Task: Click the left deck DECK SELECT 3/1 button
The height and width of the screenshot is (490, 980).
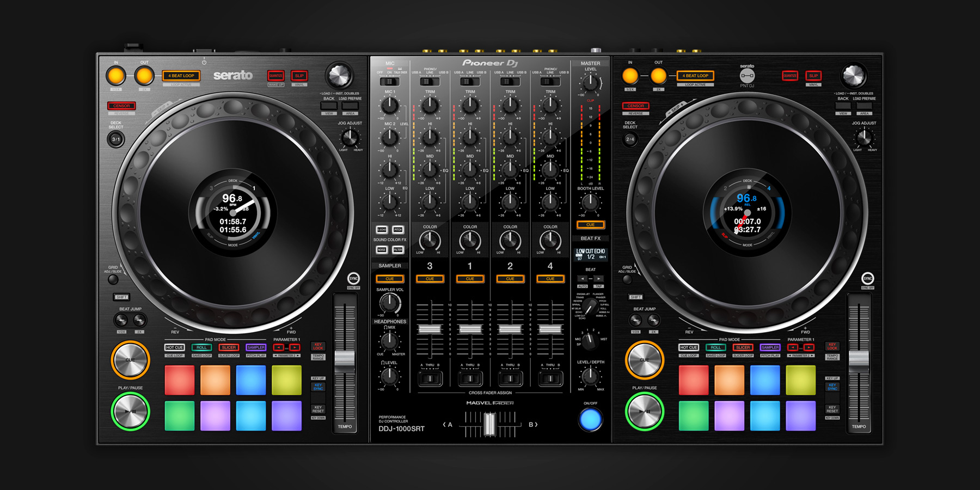Action: [x=116, y=139]
